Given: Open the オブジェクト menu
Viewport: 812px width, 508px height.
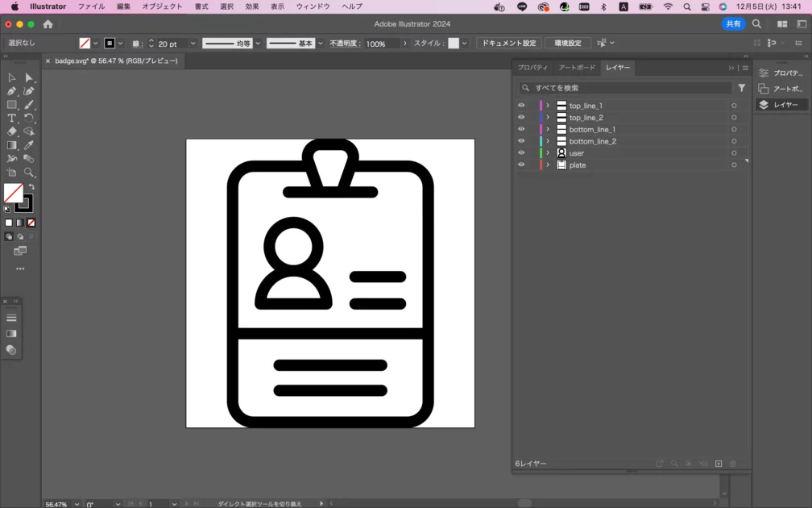Looking at the screenshot, I should (162, 6).
